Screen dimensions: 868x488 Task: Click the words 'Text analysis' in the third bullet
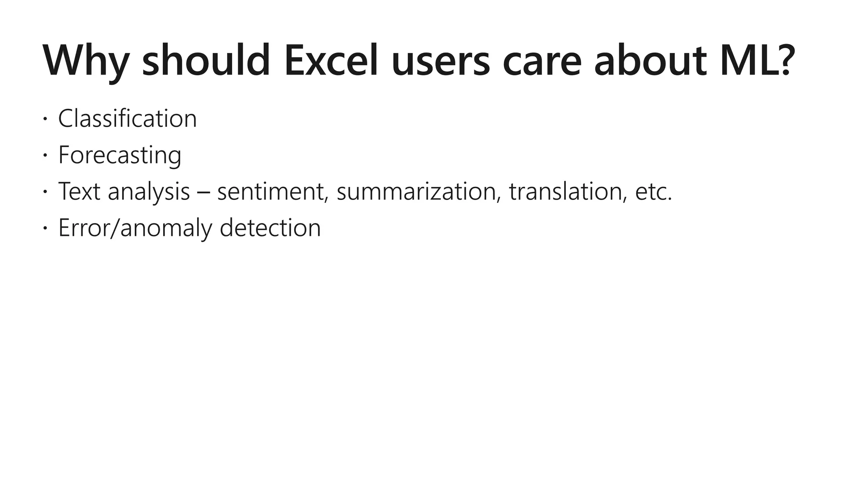click(124, 191)
